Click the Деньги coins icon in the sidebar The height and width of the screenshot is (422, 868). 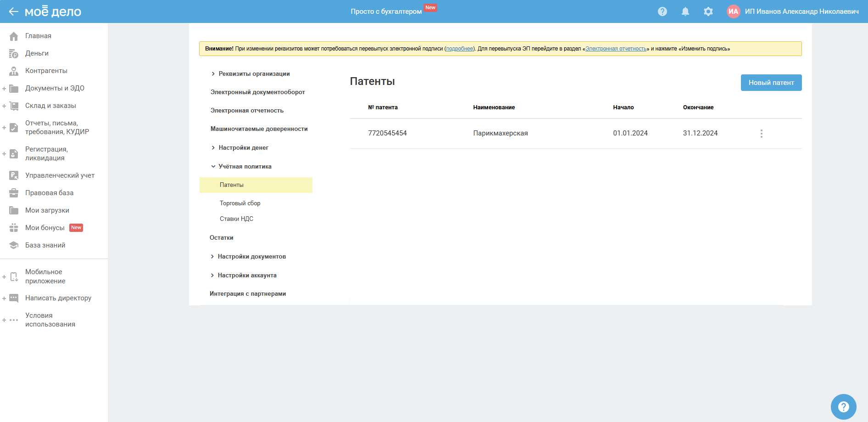click(14, 54)
